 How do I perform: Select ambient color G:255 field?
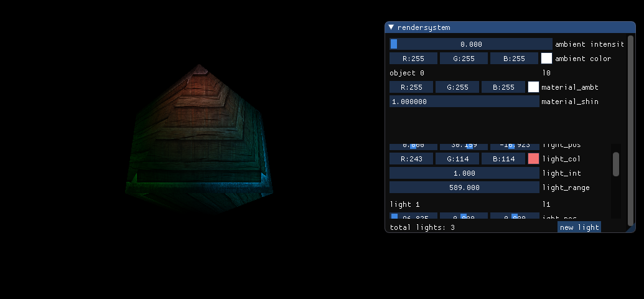(x=464, y=59)
